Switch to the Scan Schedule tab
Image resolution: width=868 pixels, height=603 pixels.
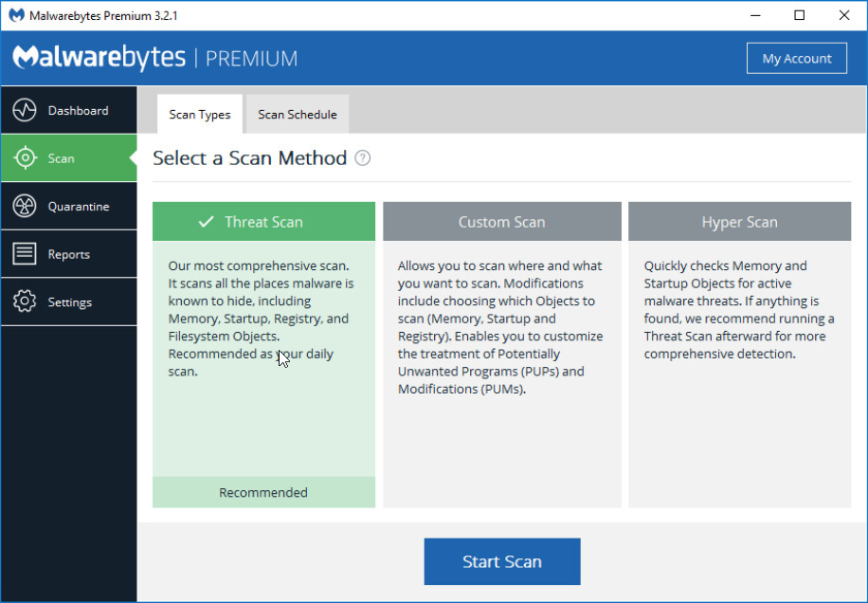pos(298,114)
